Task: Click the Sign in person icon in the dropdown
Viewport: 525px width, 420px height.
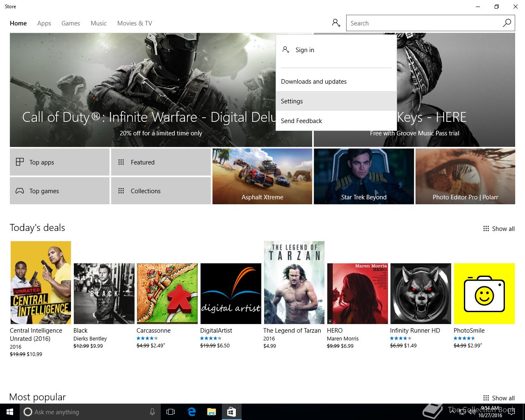Action: point(286,50)
